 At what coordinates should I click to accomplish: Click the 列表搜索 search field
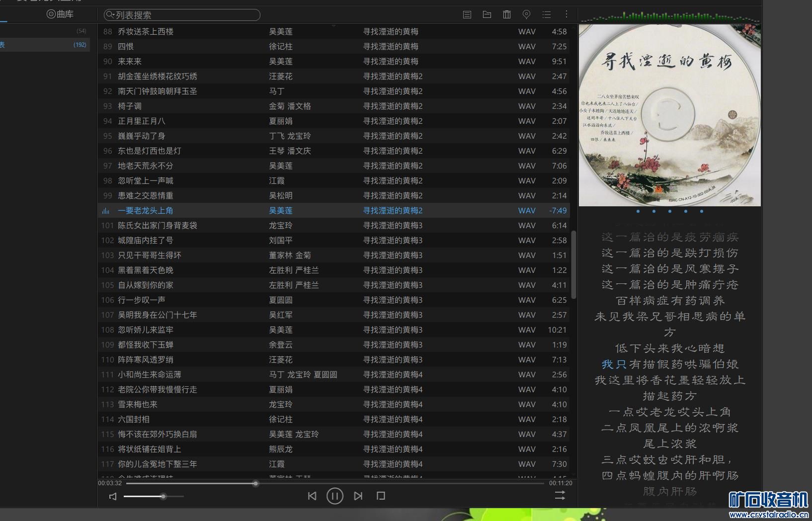(182, 15)
